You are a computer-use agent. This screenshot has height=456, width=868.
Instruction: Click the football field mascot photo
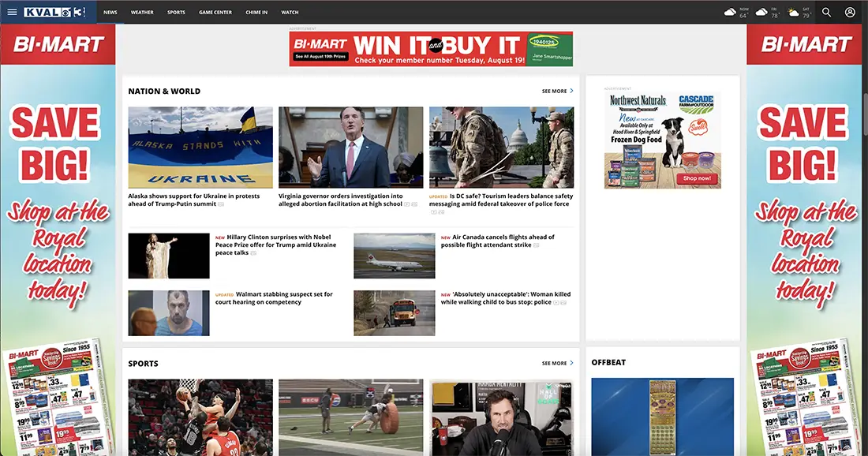pos(351,417)
